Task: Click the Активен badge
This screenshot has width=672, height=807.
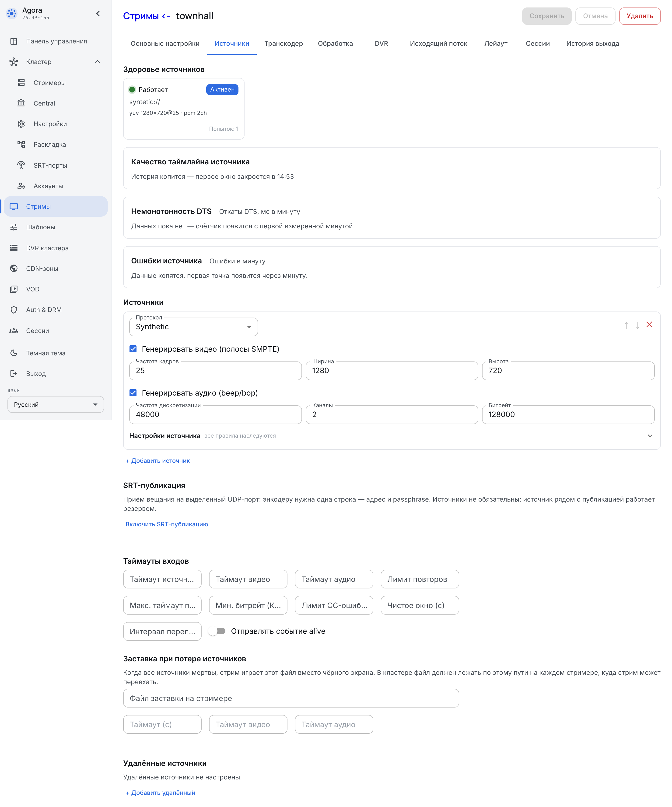Action: pos(222,89)
